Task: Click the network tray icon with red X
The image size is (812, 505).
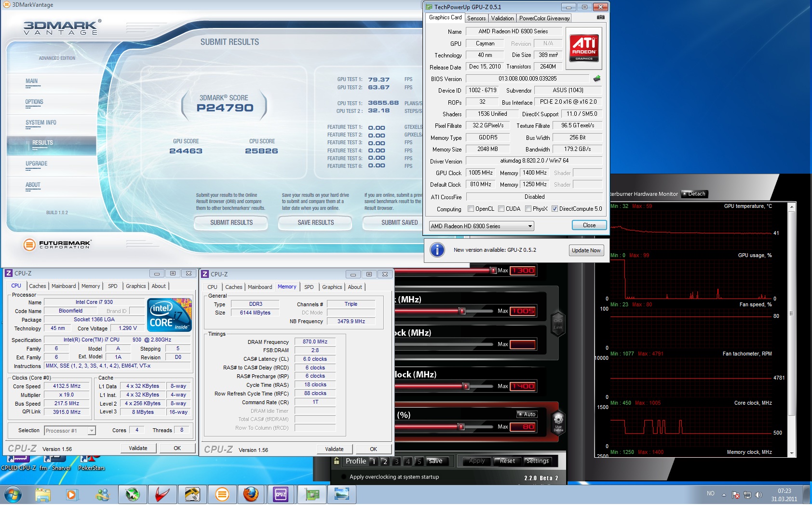Action: pos(736,495)
